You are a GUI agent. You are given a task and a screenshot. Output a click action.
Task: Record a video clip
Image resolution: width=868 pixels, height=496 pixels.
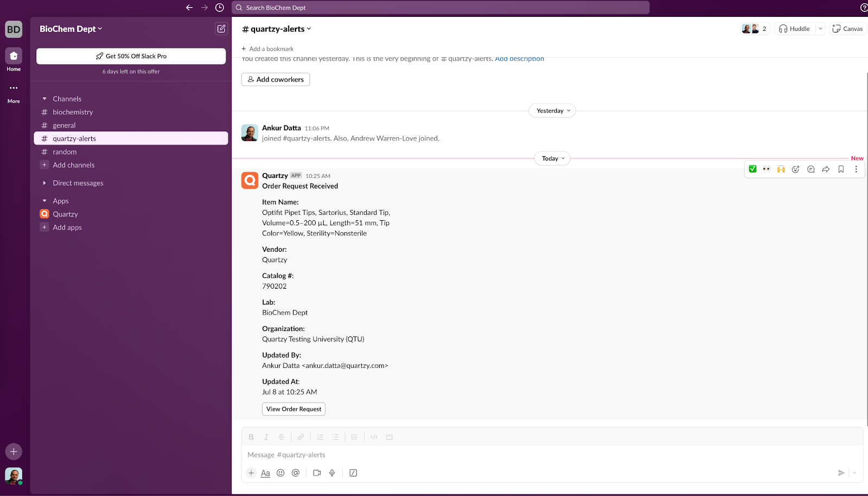pos(317,473)
